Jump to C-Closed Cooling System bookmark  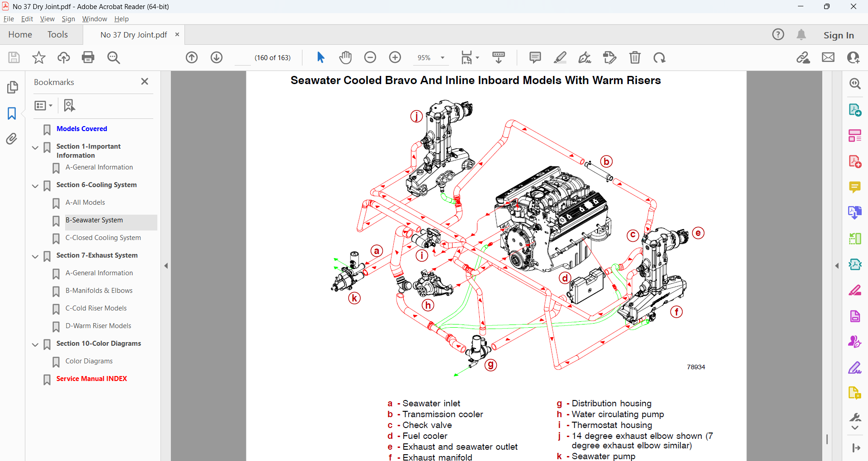pos(103,238)
